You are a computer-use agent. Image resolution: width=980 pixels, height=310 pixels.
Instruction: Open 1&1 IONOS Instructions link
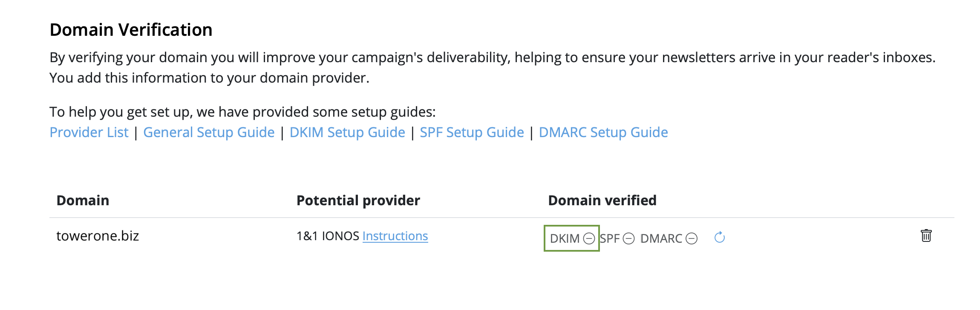tap(395, 236)
